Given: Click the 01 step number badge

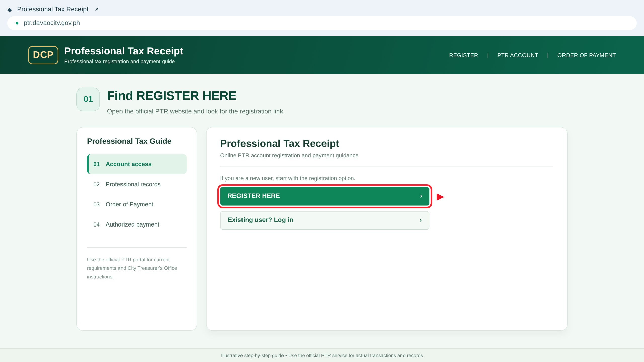Looking at the screenshot, I should pyautogui.click(x=88, y=99).
